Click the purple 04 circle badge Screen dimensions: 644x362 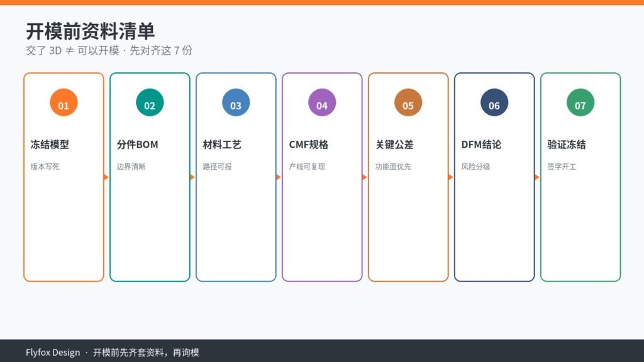[322, 102]
